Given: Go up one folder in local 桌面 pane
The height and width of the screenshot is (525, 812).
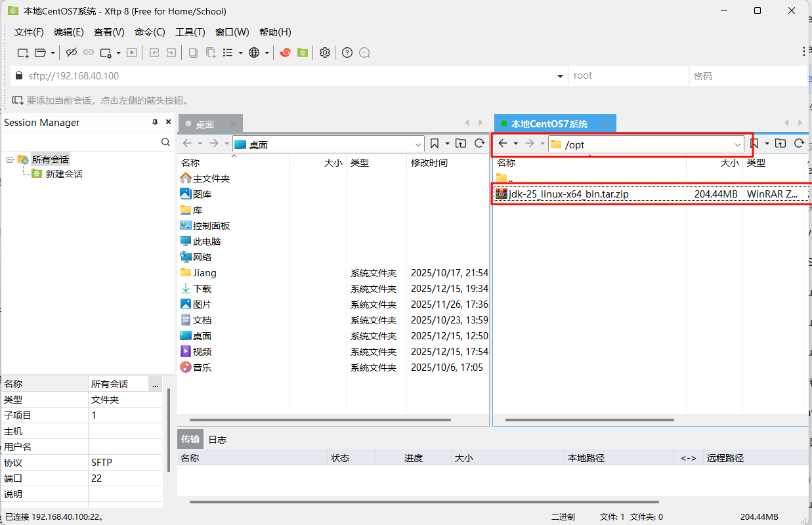Looking at the screenshot, I should (x=461, y=144).
